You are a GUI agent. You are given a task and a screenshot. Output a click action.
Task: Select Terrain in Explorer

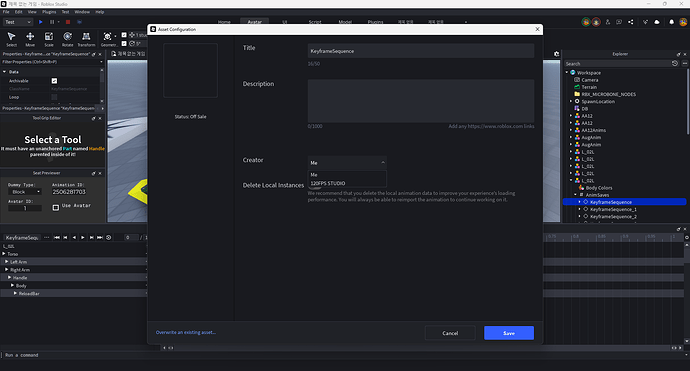coord(589,87)
